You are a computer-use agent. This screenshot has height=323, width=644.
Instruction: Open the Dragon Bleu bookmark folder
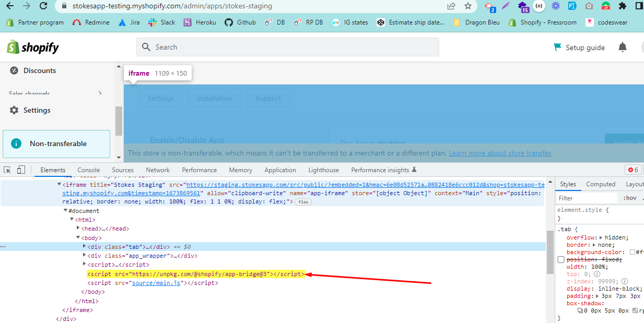tap(476, 22)
